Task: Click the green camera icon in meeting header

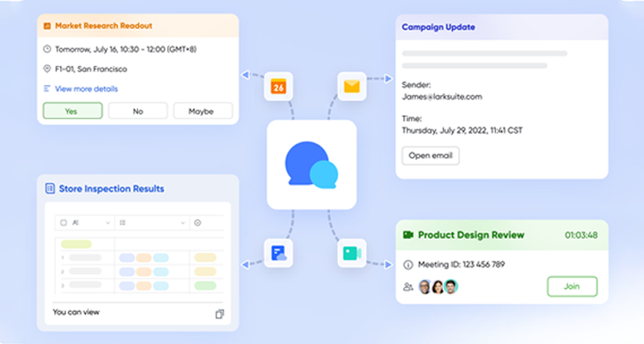Action: [408, 234]
